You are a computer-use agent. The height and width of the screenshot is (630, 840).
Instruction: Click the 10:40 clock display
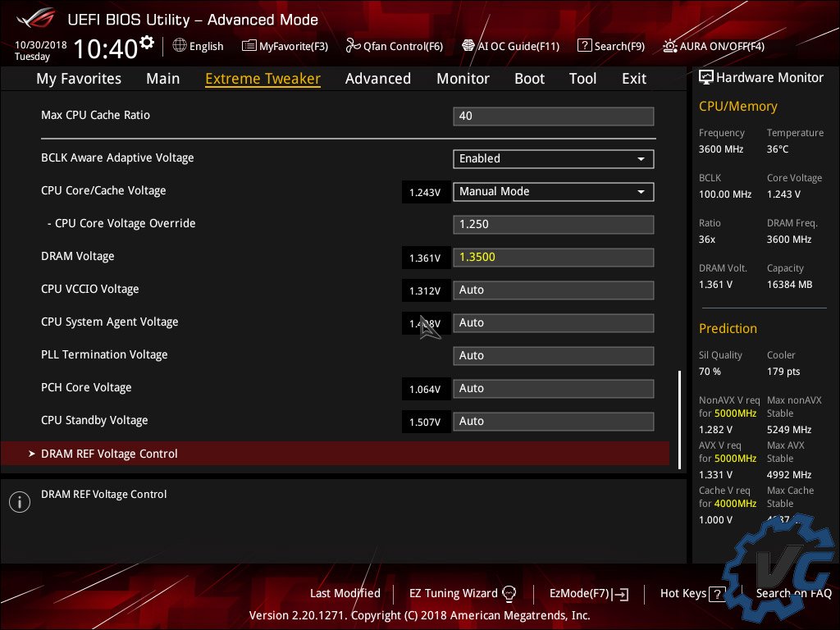[x=106, y=48]
